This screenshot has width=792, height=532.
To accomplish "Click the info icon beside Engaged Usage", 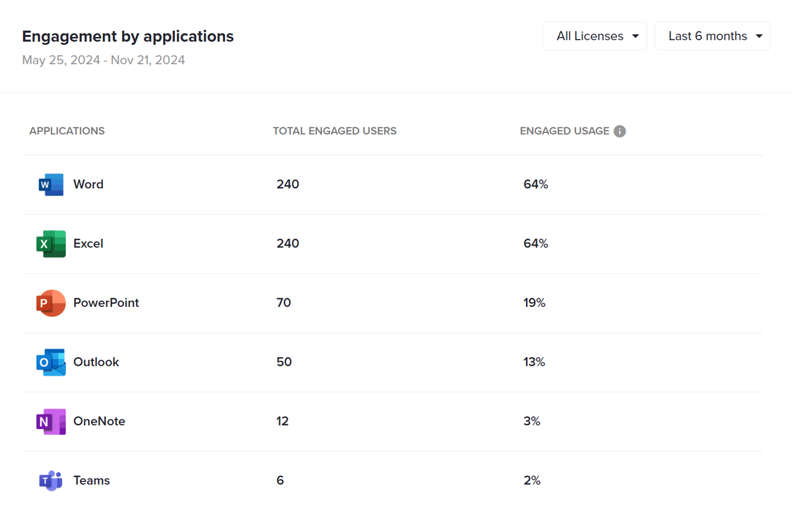I will click(x=619, y=131).
